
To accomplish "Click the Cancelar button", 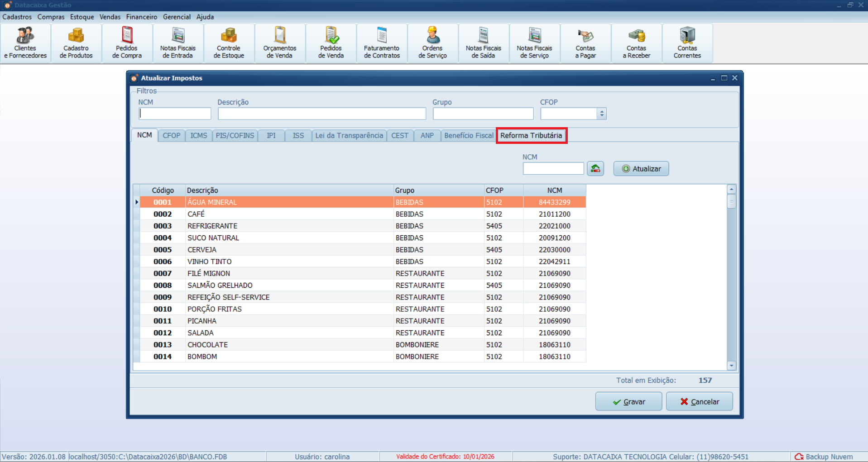I will tap(699, 401).
